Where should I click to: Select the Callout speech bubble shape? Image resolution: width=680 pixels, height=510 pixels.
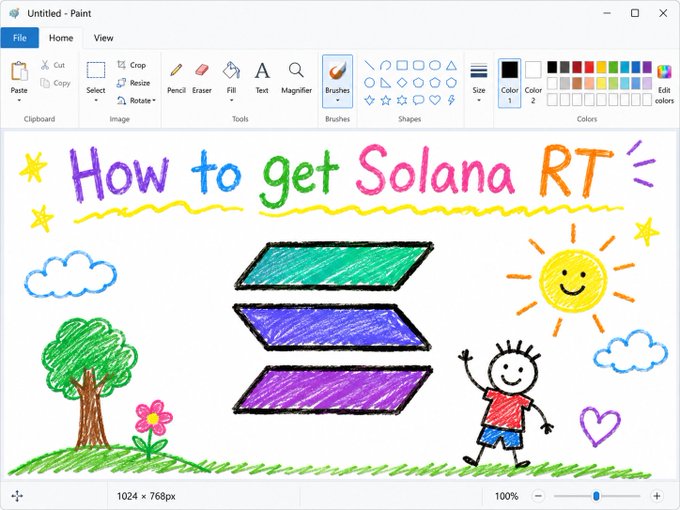(x=418, y=100)
